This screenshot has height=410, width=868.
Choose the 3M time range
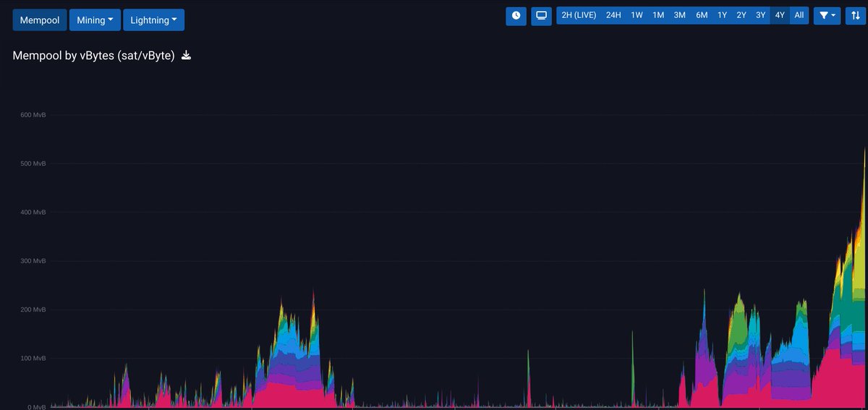[x=680, y=15]
